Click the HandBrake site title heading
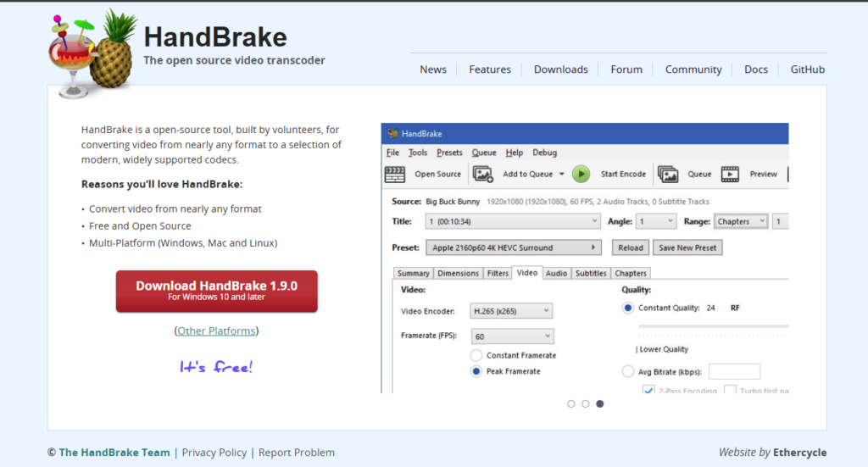 pyautogui.click(x=215, y=37)
